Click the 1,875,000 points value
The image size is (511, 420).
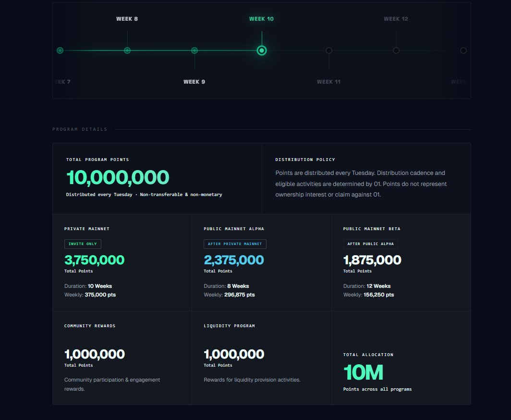[372, 260]
